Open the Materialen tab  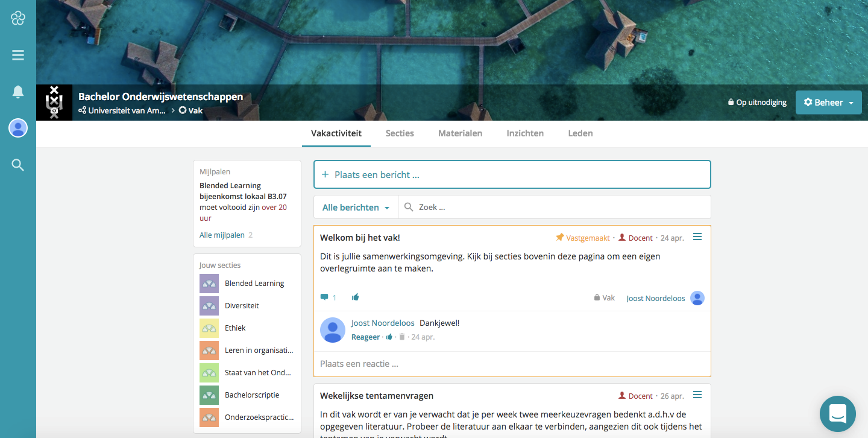click(x=460, y=133)
